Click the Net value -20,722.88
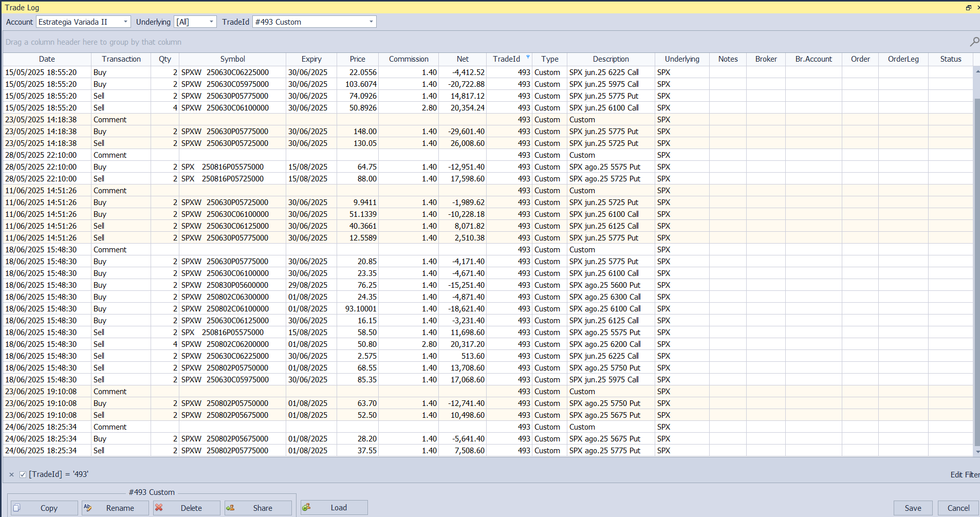This screenshot has height=517, width=980. point(463,84)
